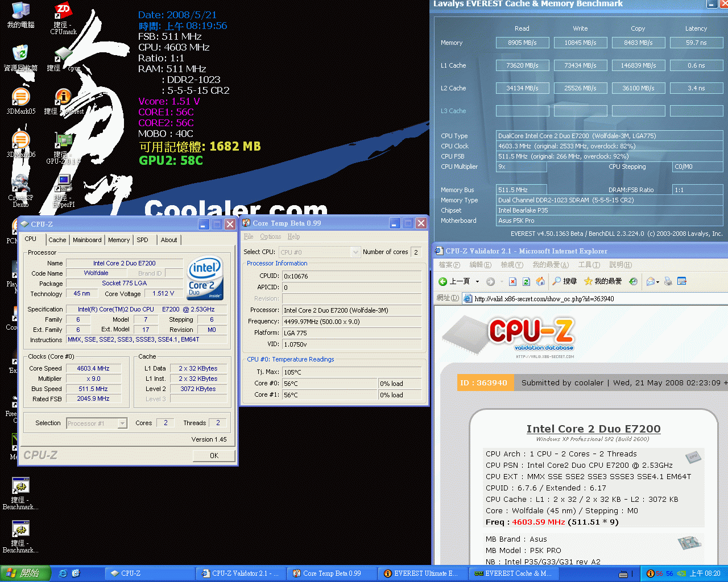Click the Intel Core 2 Duo logo in CPU-Z
This screenshot has height=582, width=728.
pos(205,278)
